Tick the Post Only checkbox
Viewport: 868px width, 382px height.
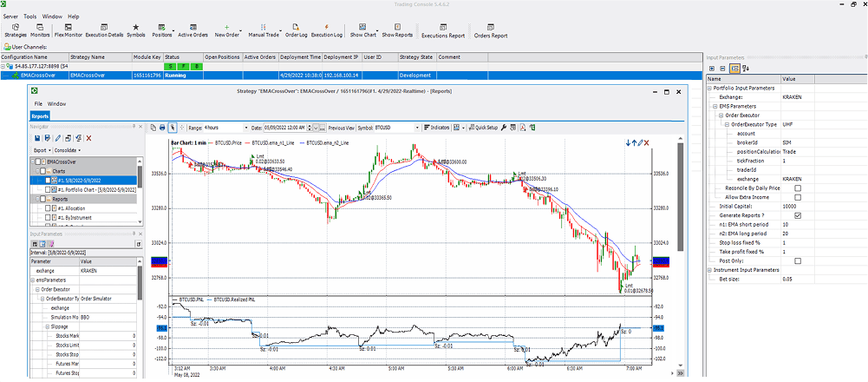[x=798, y=260]
